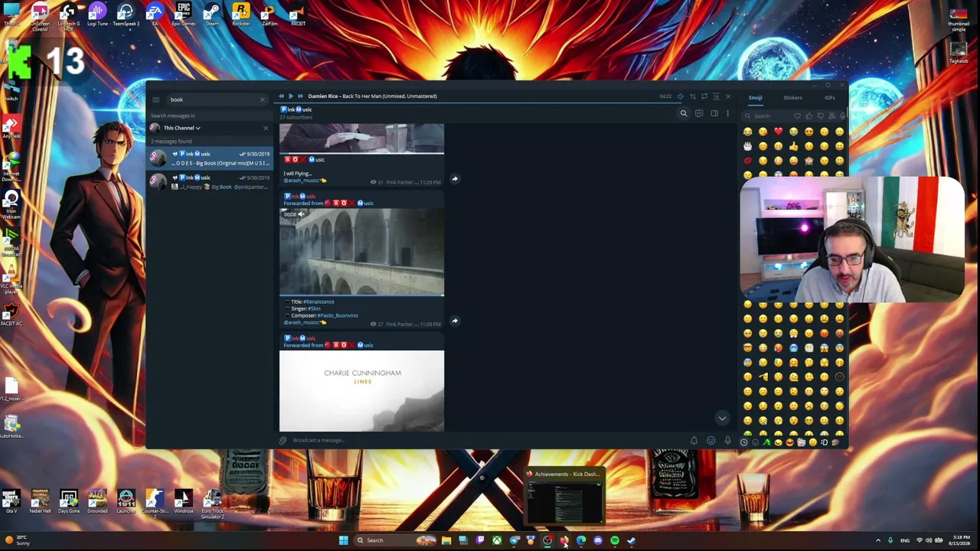The height and width of the screenshot is (551, 980).
Task: Expand the system tray hidden icons
Action: coord(878,541)
